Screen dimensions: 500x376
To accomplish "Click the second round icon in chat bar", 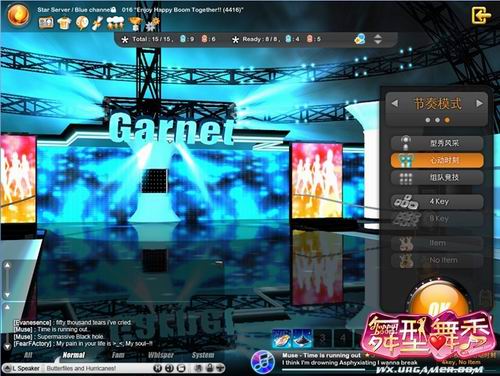I will point(169,368).
